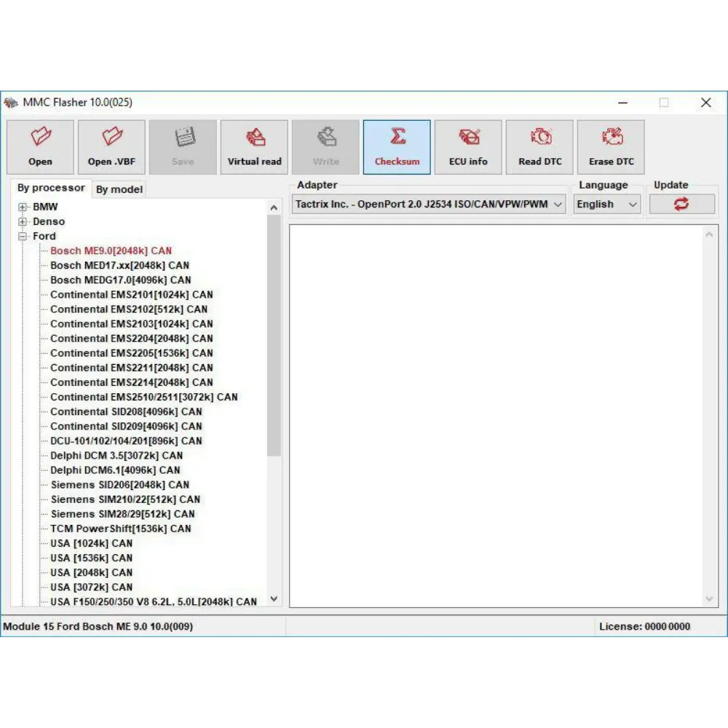Select USA [2048k] CAN
This screenshot has height=728, width=728.
pyautogui.click(x=92, y=572)
